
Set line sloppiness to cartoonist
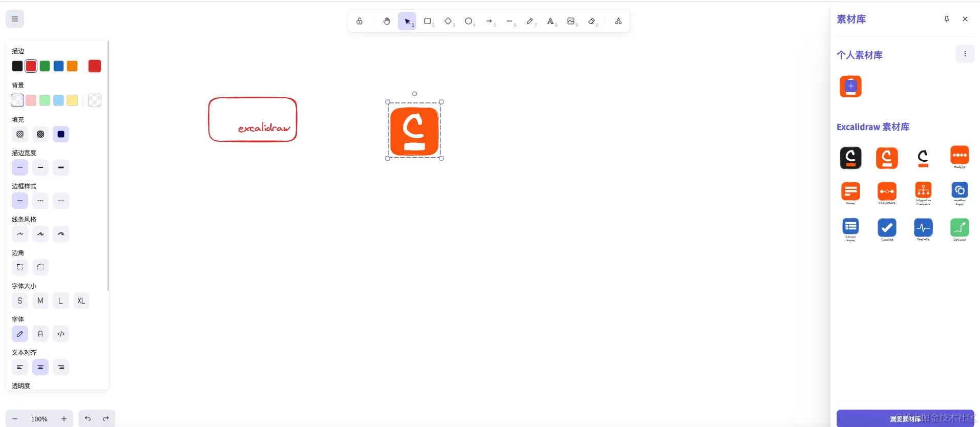[x=61, y=234]
